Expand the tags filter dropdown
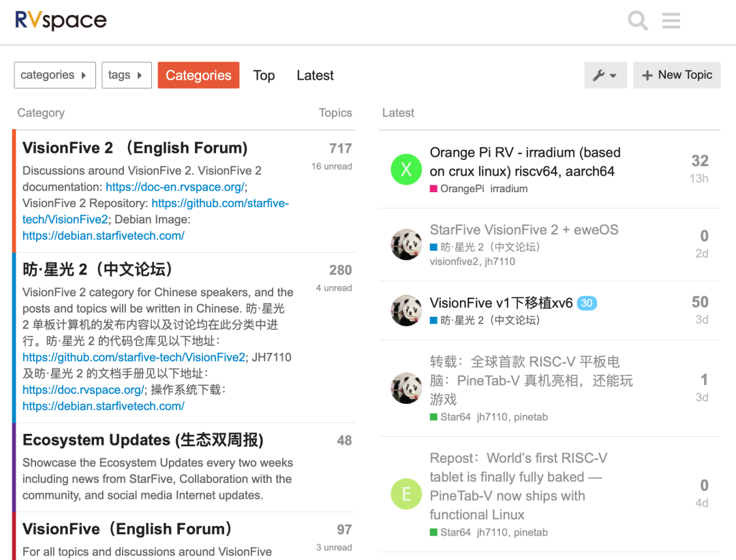The height and width of the screenshot is (560, 736). pos(127,75)
